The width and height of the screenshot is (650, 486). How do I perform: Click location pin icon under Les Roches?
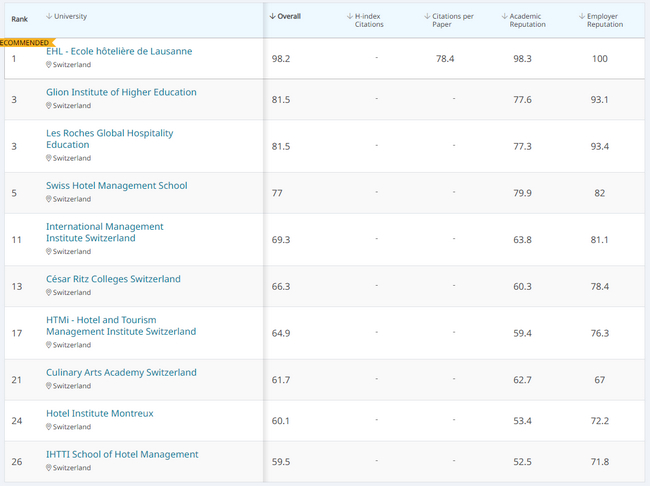click(49, 158)
